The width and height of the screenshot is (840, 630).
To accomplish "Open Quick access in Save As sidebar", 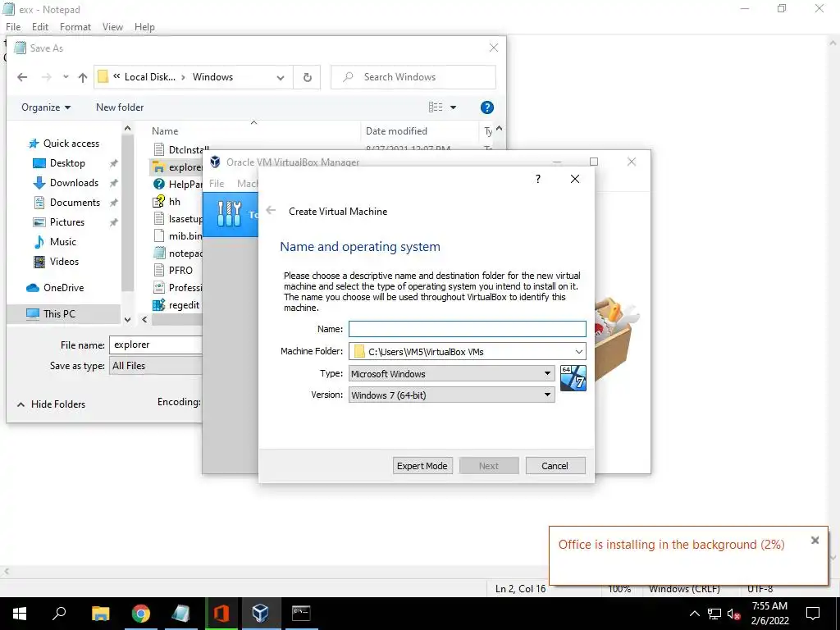I will (x=71, y=144).
